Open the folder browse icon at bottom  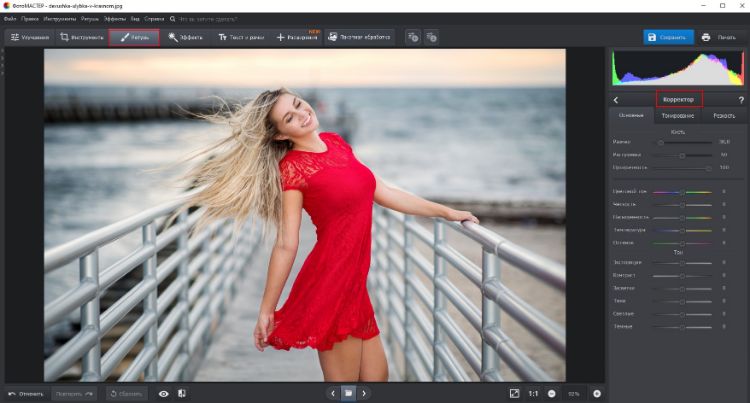click(348, 393)
